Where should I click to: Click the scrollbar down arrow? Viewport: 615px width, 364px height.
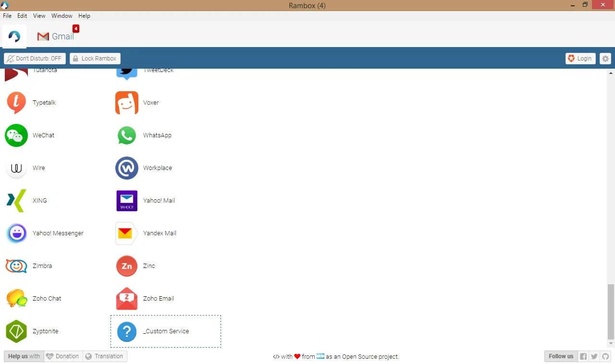(611, 343)
